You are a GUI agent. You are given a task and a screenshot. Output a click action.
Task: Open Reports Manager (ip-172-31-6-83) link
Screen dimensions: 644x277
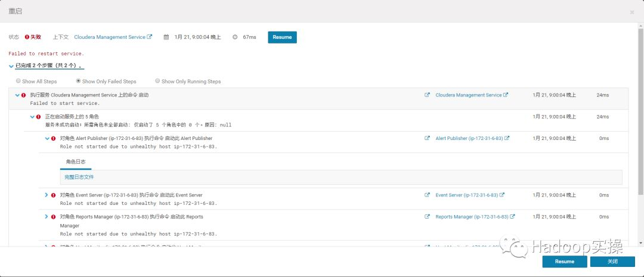472,216
